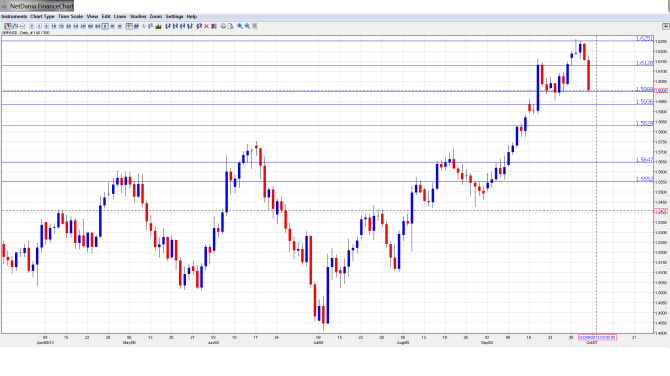This screenshot has width=670, height=376.
Task: Click the red date marker on time axis
Action: pos(597,338)
